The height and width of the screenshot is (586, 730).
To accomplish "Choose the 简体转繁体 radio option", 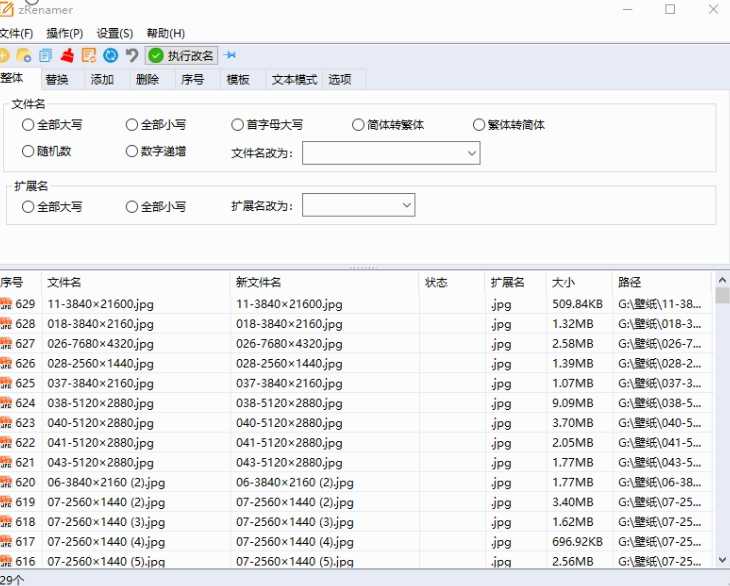I will tap(358, 125).
